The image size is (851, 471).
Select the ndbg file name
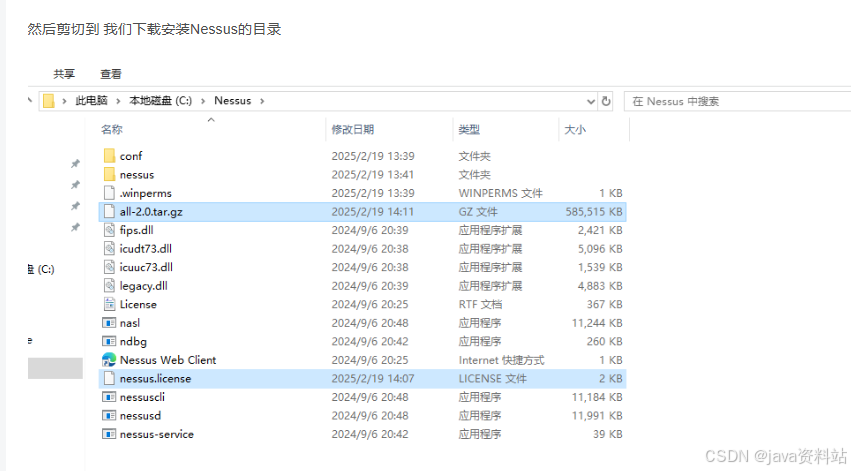click(x=133, y=341)
